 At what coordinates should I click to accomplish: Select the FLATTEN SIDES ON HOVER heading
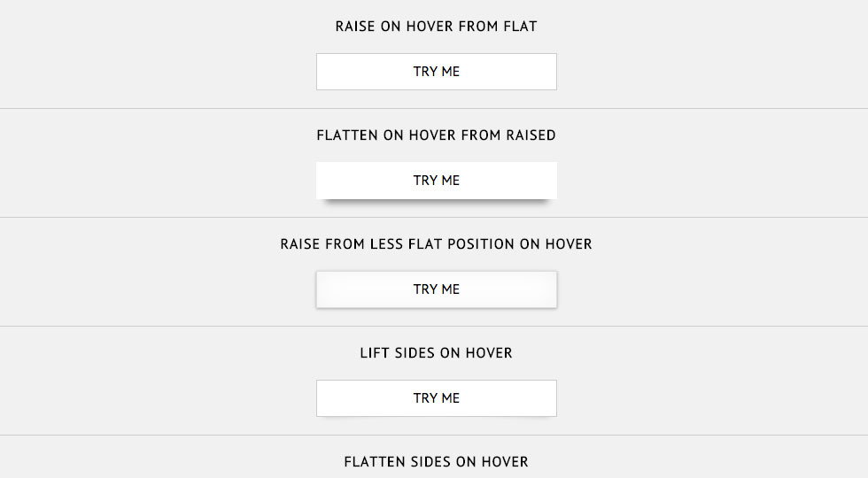point(436,462)
